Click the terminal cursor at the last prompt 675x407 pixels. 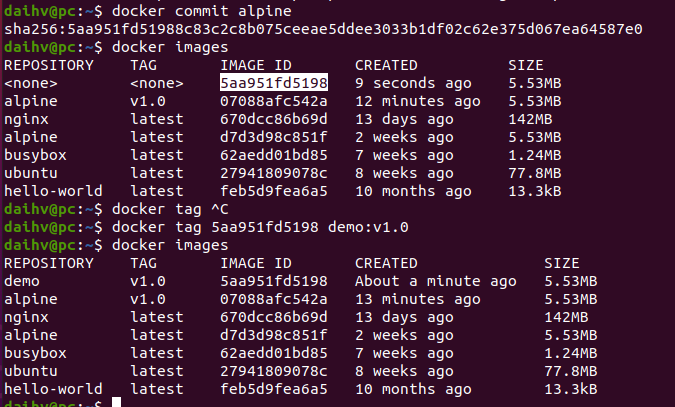(116, 401)
